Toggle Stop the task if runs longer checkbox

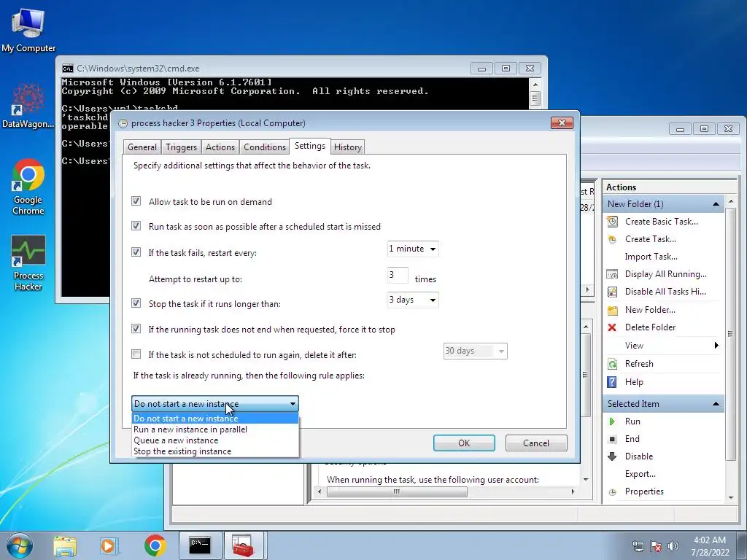(x=136, y=303)
